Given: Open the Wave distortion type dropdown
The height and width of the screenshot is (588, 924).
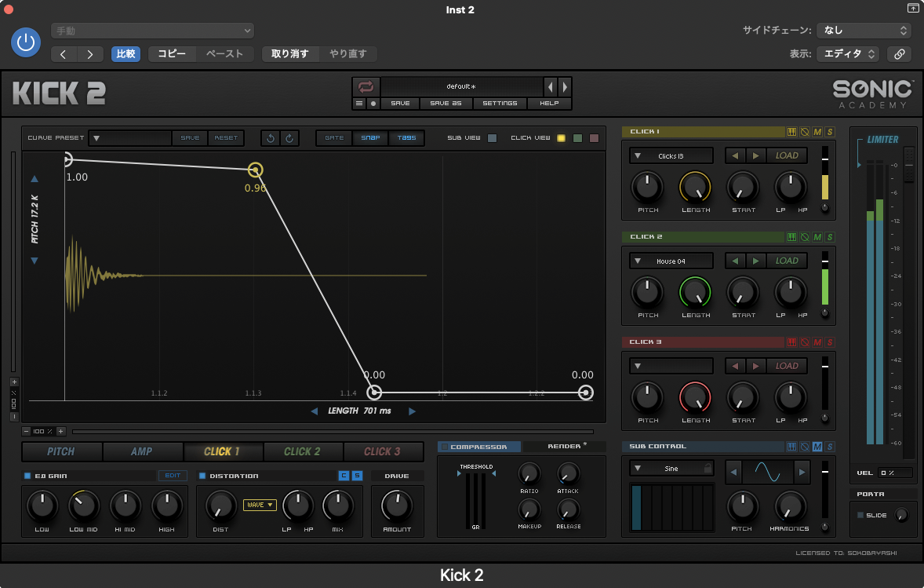Looking at the screenshot, I should coord(260,505).
